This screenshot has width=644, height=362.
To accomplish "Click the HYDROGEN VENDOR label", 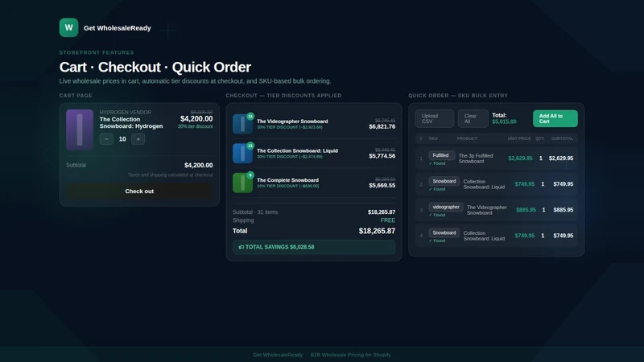I will 126,113.
